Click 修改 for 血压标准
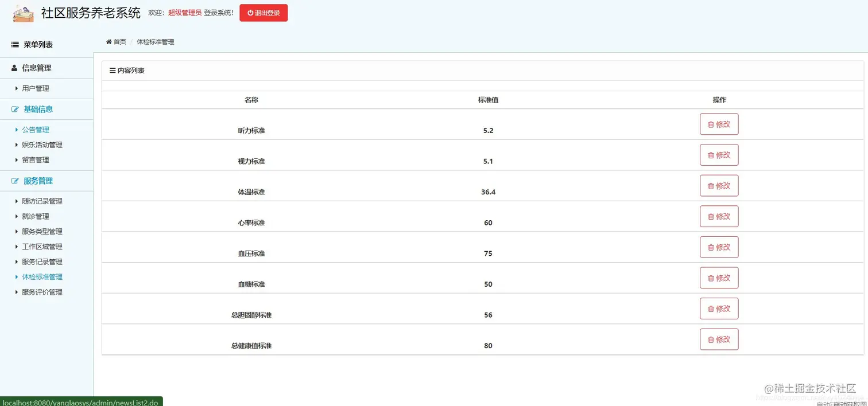The image size is (868, 406). point(719,247)
